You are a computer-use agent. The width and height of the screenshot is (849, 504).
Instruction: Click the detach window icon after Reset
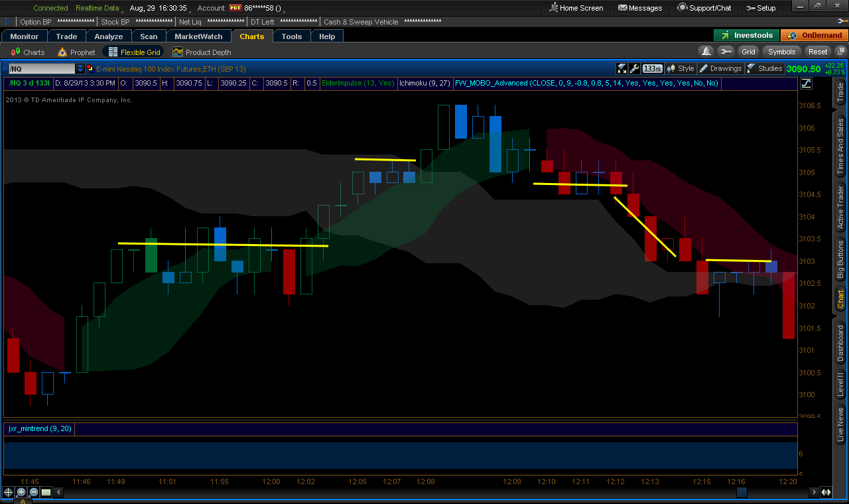click(x=840, y=52)
